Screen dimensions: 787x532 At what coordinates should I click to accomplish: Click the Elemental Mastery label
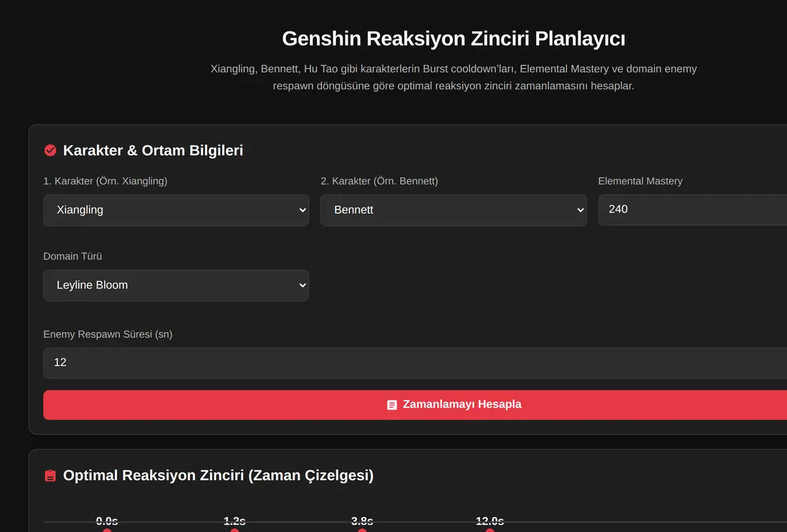tap(640, 181)
